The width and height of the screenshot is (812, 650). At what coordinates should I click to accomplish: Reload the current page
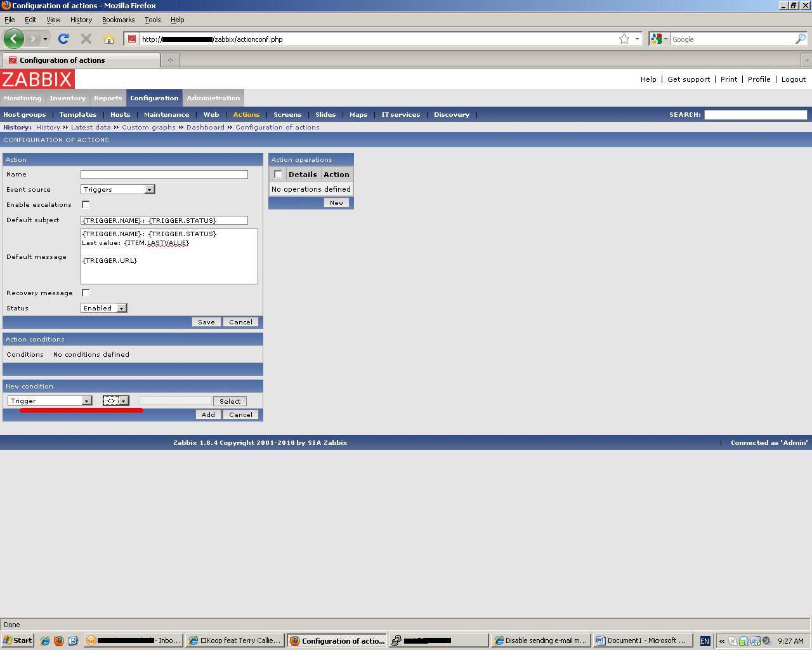click(x=63, y=39)
